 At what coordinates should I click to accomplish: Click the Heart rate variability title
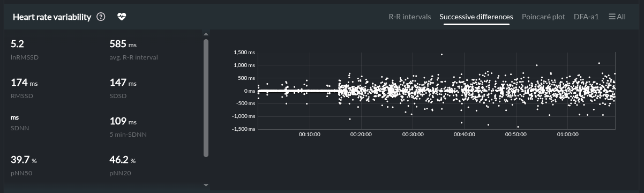(51, 17)
